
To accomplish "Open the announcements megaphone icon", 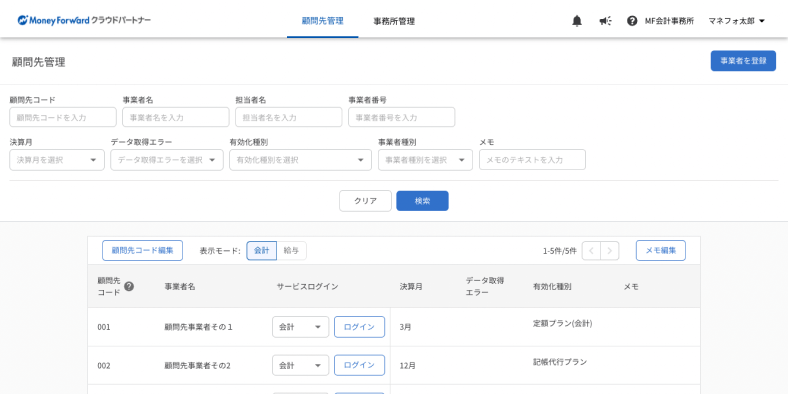I will point(605,21).
